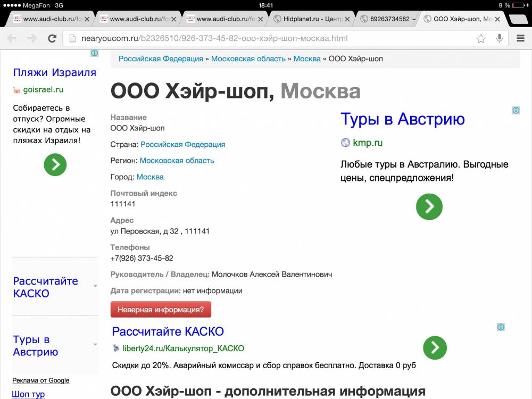The width and height of the screenshot is (532, 399).
Task: Expand the sidebar Туры в Австрию ad arrow
Action: click(x=95, y=345)
